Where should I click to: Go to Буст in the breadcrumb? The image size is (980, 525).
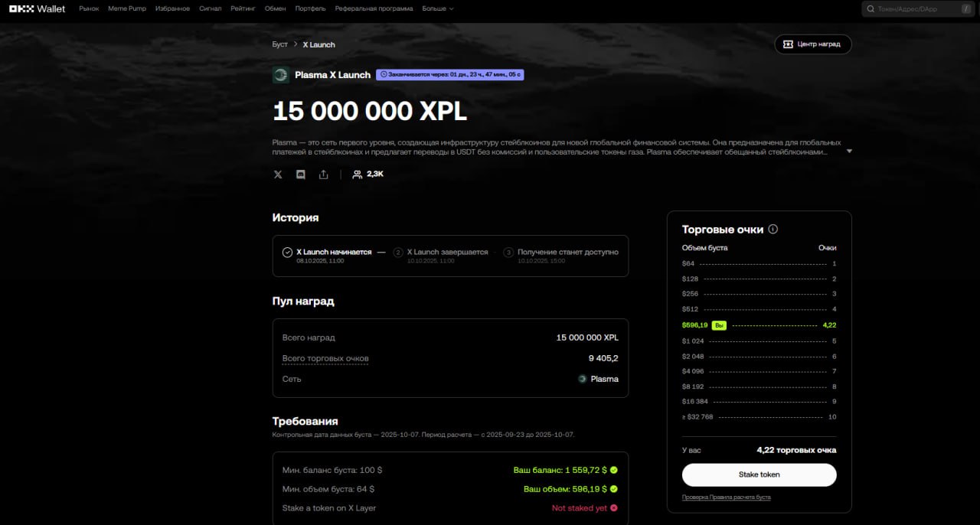[x=279, y=44]
